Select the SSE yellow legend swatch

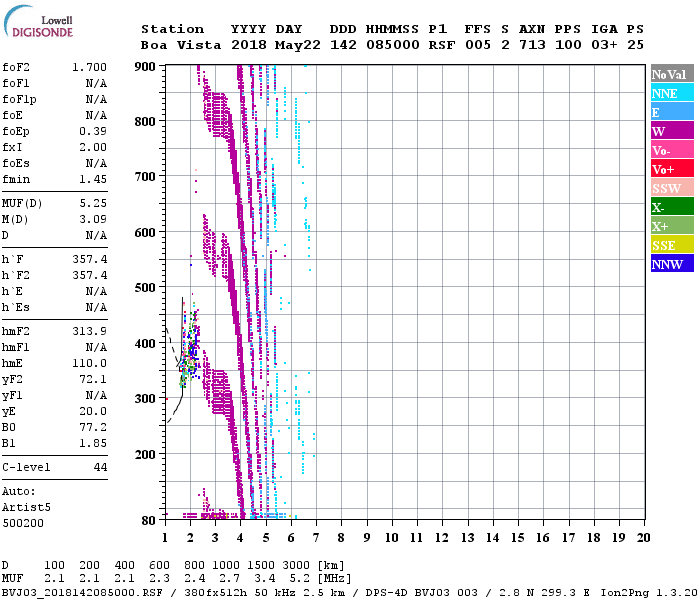click(x=672, y=245)
